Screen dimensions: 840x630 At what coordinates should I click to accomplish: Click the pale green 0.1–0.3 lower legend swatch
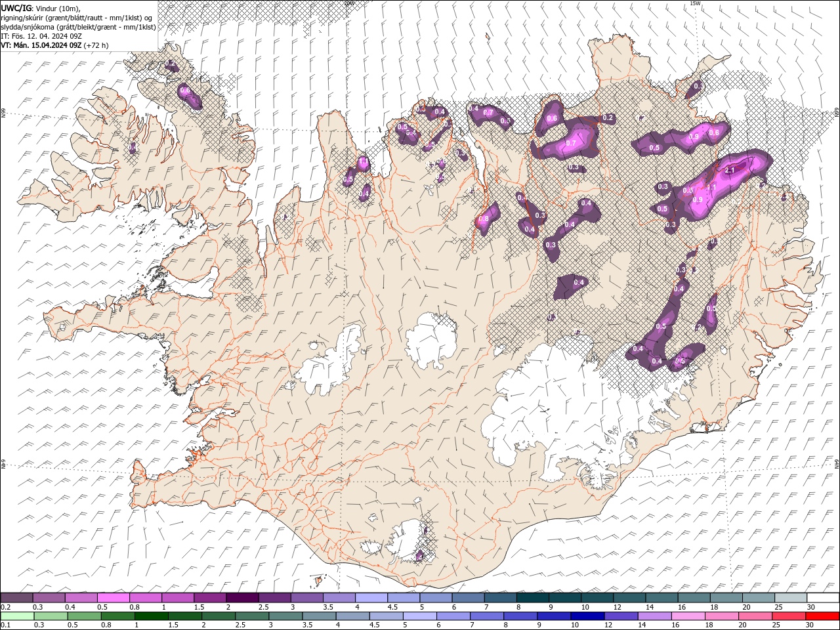[x=17, y=616]
